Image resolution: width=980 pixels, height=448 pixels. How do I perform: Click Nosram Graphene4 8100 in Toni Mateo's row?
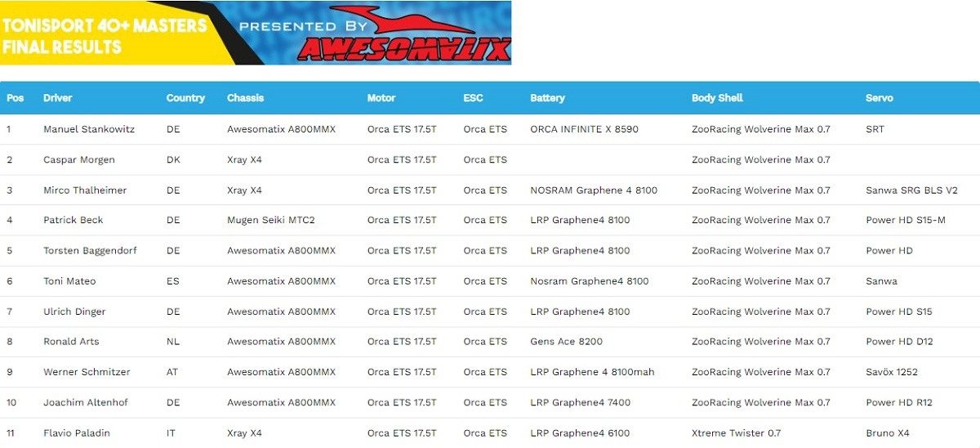pyautogui.click(x=590, y=281)
